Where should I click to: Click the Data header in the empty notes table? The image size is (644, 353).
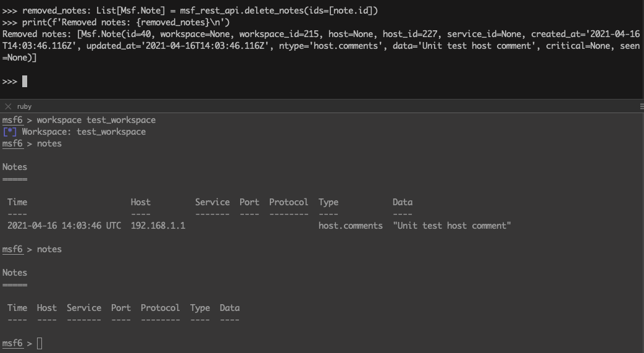[x=230, y=308]
